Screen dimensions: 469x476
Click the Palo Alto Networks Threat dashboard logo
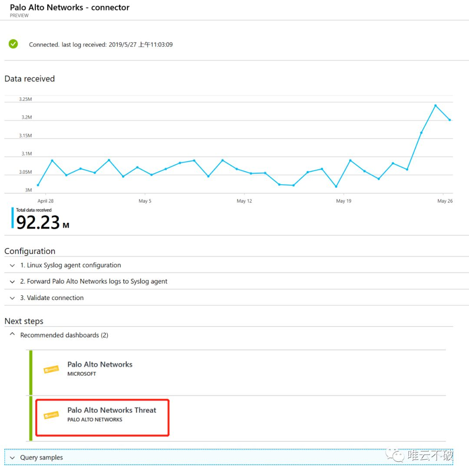(x=51, y=415)
